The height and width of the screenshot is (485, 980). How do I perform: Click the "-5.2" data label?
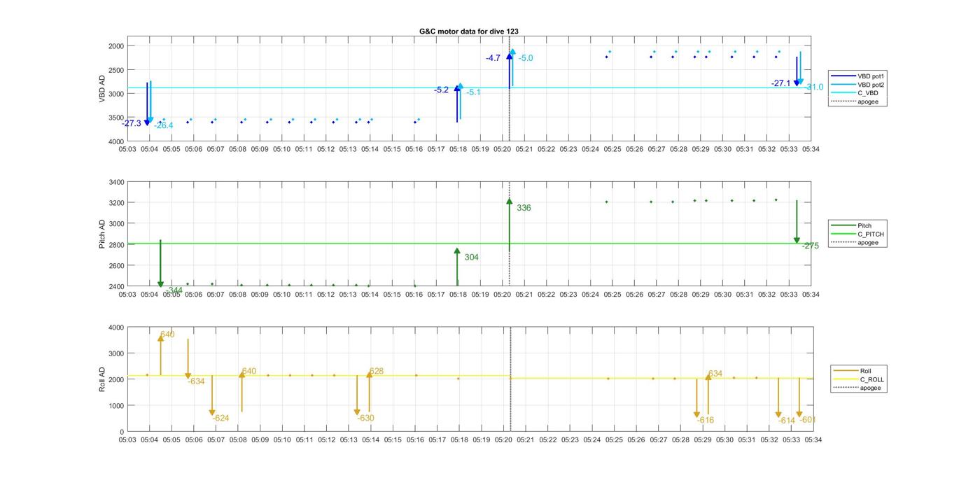click(x=441, y=90)
